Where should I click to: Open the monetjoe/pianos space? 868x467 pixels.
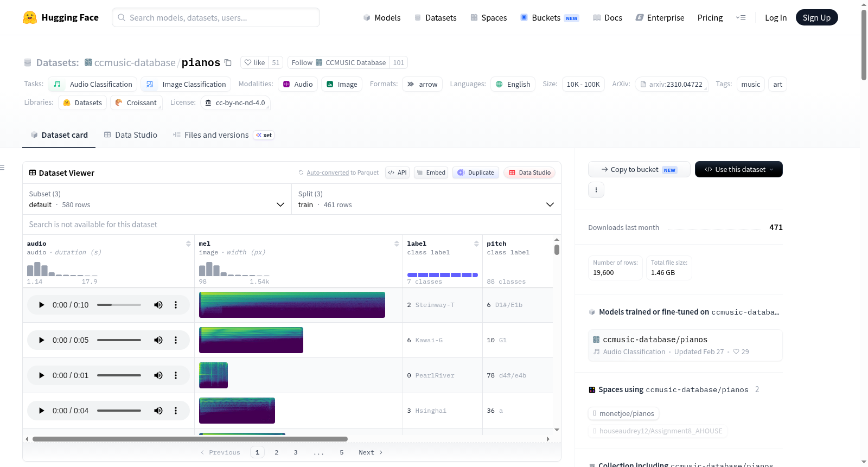pos(623,413)
